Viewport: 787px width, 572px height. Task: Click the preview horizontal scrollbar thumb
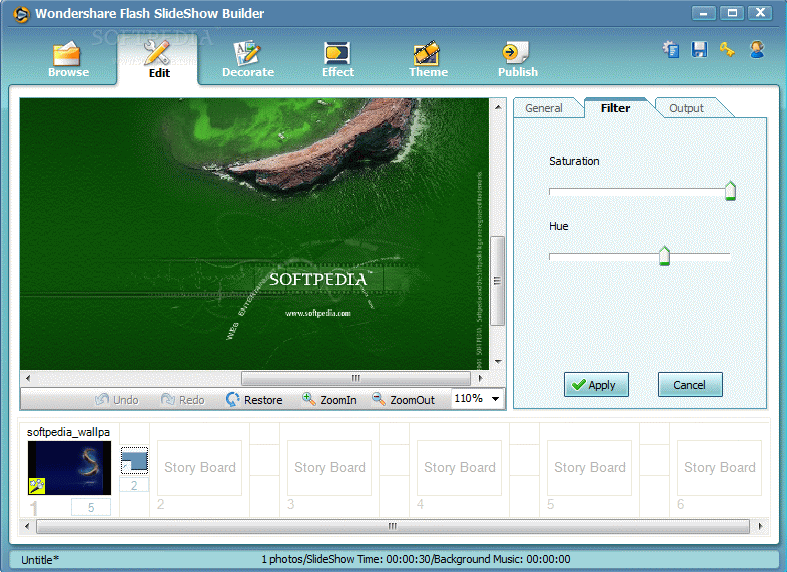click(355, 378)
